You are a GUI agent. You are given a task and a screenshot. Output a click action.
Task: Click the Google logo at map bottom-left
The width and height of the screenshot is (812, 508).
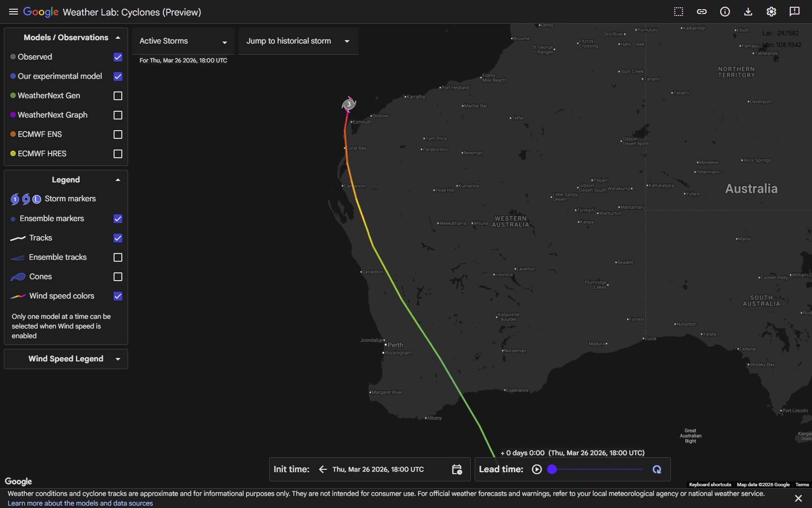18,481
